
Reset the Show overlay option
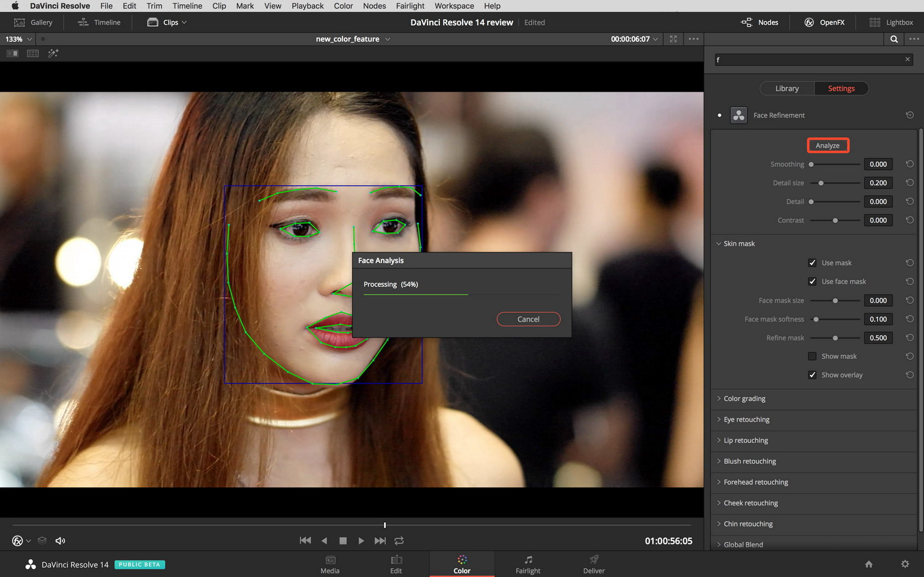tap(910, 374)
